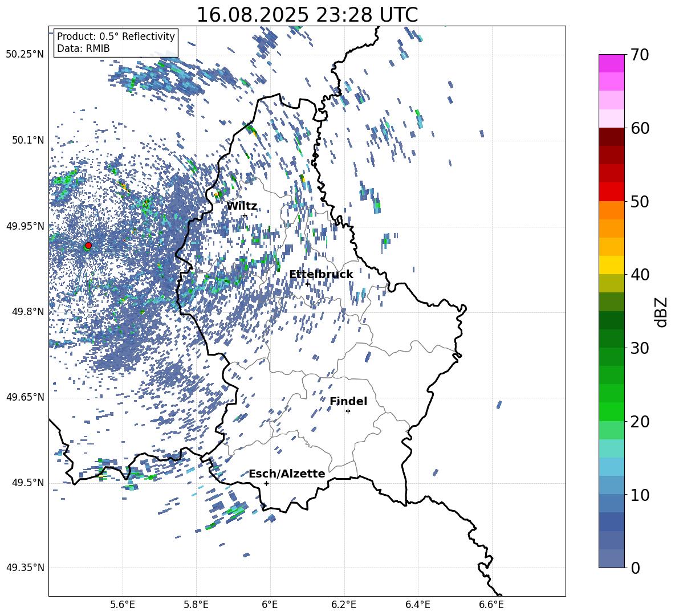This screenshot has width=675, height=616.
Task: Click the light cyan colorbar segment above 10
Action: 611,467
